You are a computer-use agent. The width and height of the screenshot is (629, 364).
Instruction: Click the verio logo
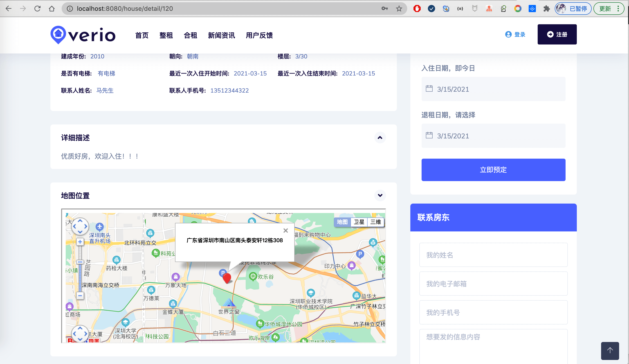pos(83,35)
